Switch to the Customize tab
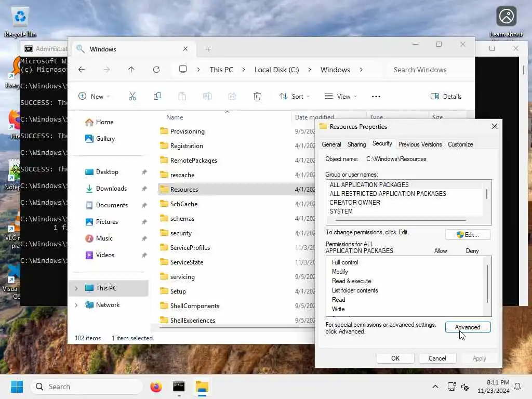532x399 pixels. pyautogui.click(x=460, y=144)
